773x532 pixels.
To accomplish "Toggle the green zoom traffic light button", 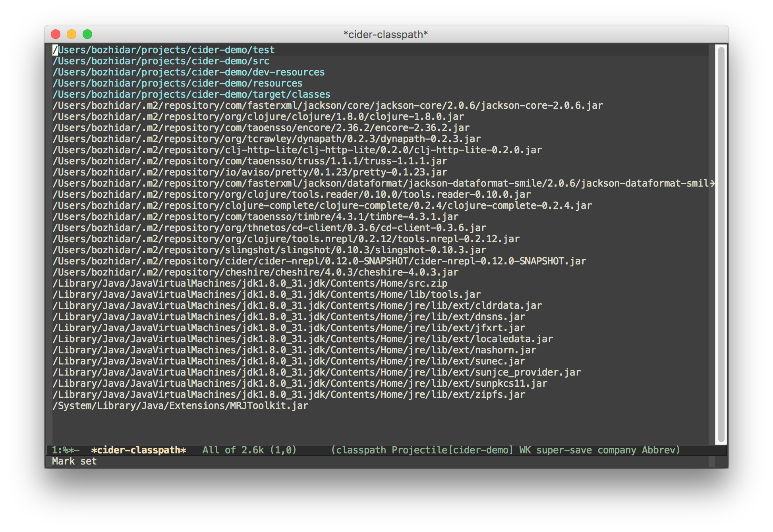I will tap(87, 34).
